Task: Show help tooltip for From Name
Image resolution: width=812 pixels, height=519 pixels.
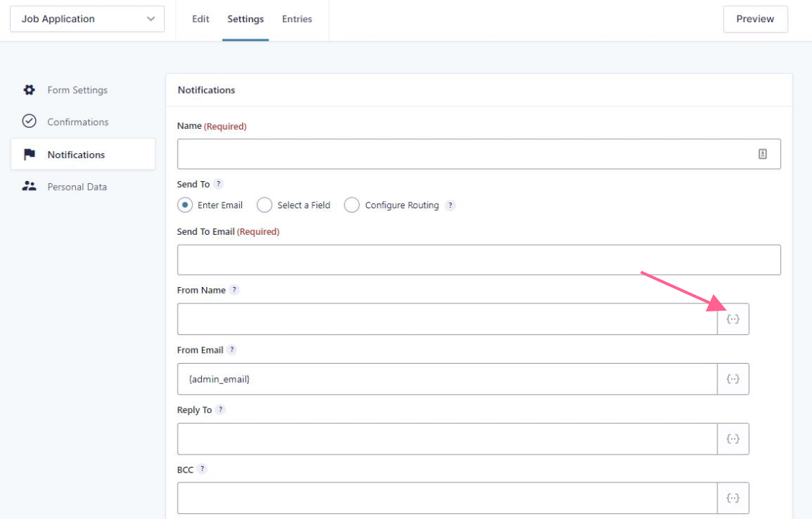Action: 234,290
